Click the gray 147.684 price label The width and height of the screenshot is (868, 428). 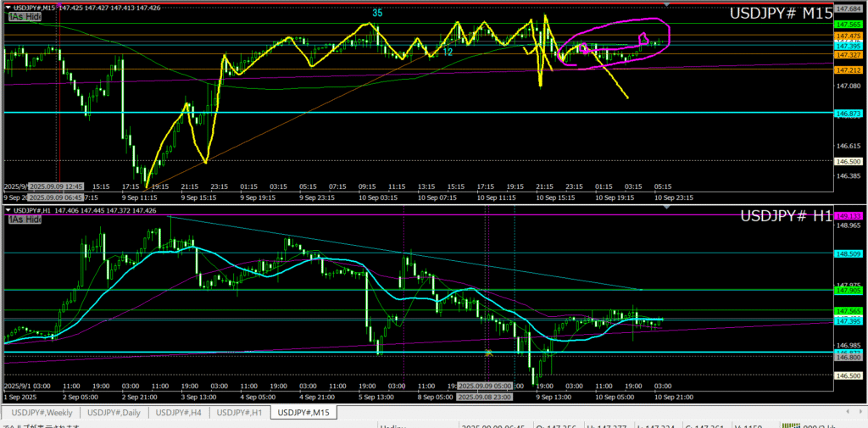848,9
